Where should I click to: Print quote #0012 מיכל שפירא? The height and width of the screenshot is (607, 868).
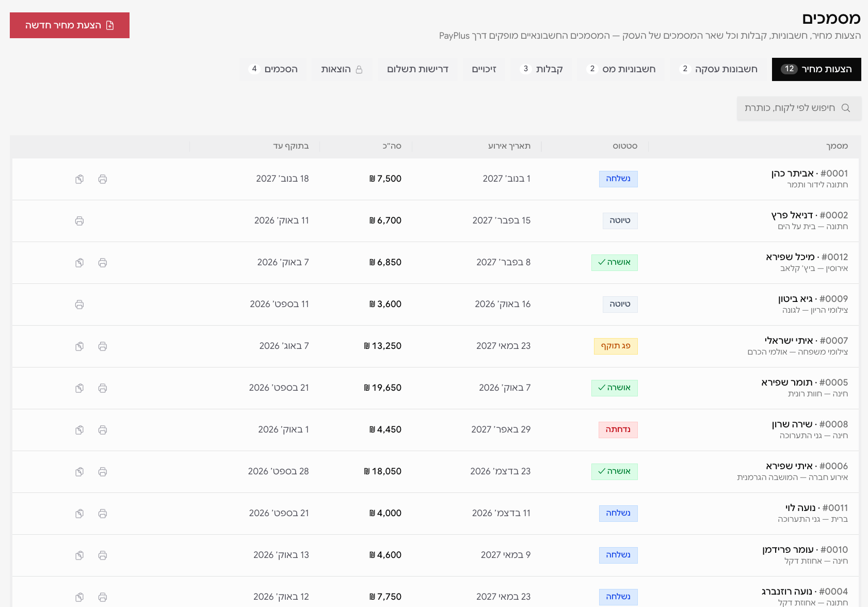103,263
